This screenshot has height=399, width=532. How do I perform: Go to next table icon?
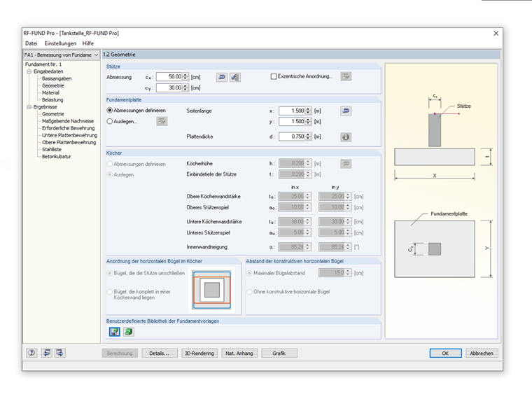point(59,353)
